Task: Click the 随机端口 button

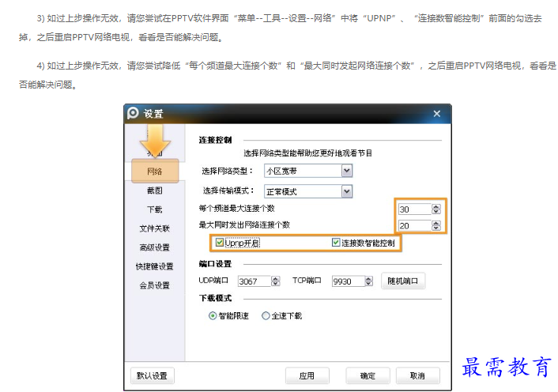Action: (403, 281)
